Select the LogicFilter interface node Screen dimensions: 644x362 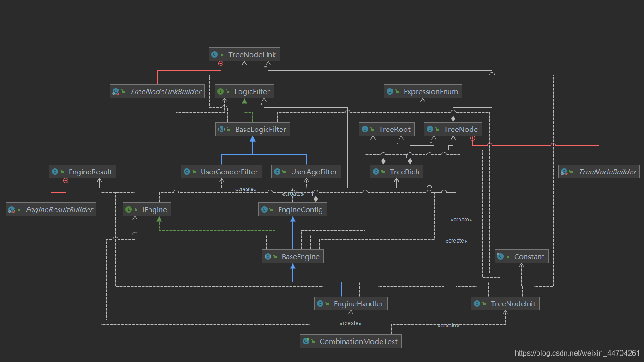click(x=244, y=91)
